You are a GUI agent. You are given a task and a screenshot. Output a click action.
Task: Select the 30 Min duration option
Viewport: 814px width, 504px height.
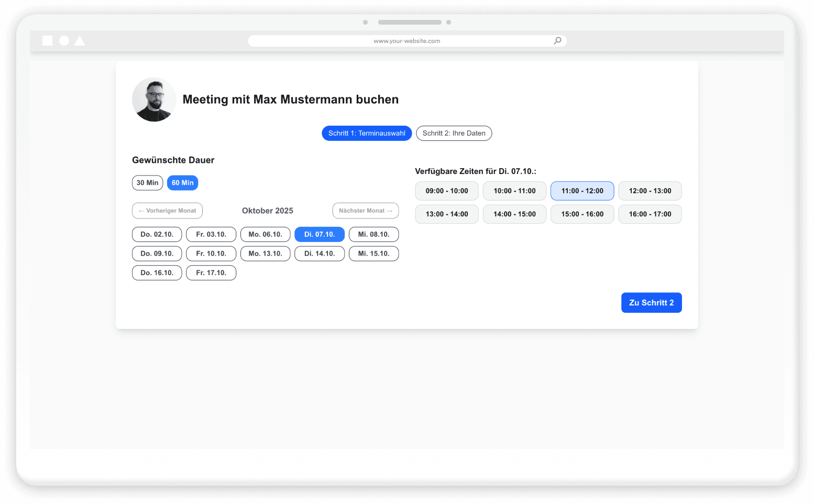tap(147, 183)
